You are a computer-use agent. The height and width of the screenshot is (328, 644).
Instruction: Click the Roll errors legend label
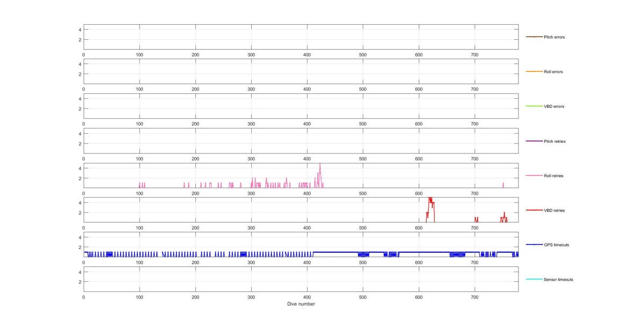click(x=553, y=72)
